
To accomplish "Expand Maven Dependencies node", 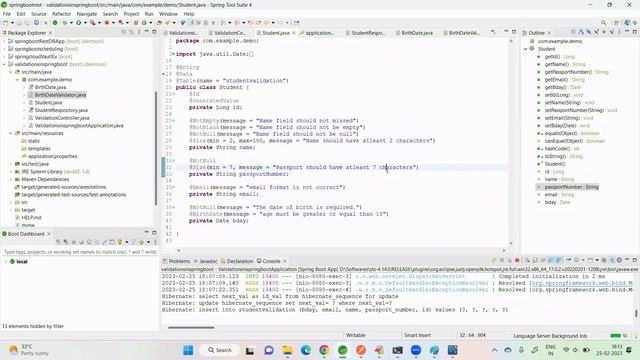I will point(11,179).
